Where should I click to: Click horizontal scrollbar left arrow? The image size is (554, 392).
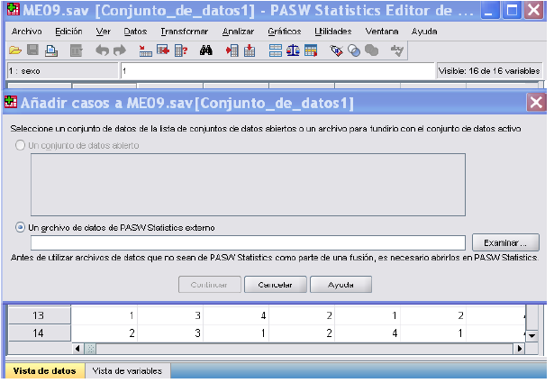pyautogui.click(x=77, y=349)
